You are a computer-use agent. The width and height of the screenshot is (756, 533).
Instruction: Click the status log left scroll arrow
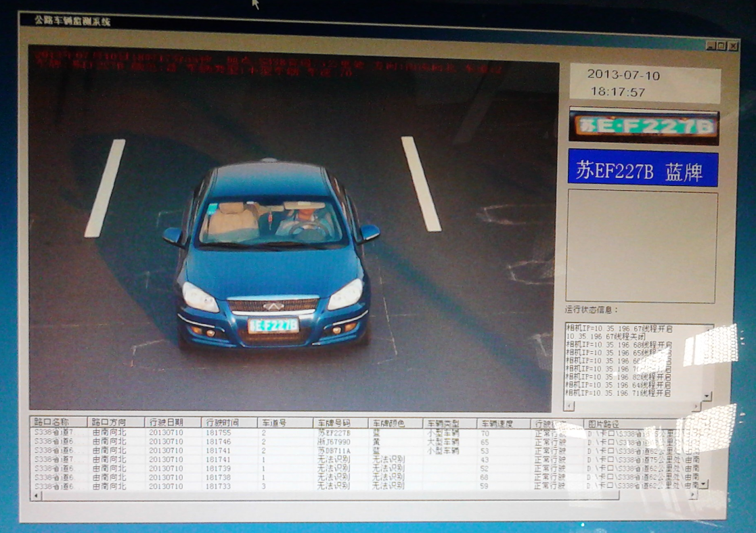coord(569,406)
